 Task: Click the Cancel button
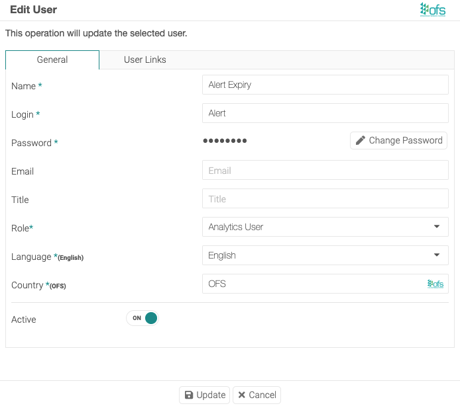257,395
